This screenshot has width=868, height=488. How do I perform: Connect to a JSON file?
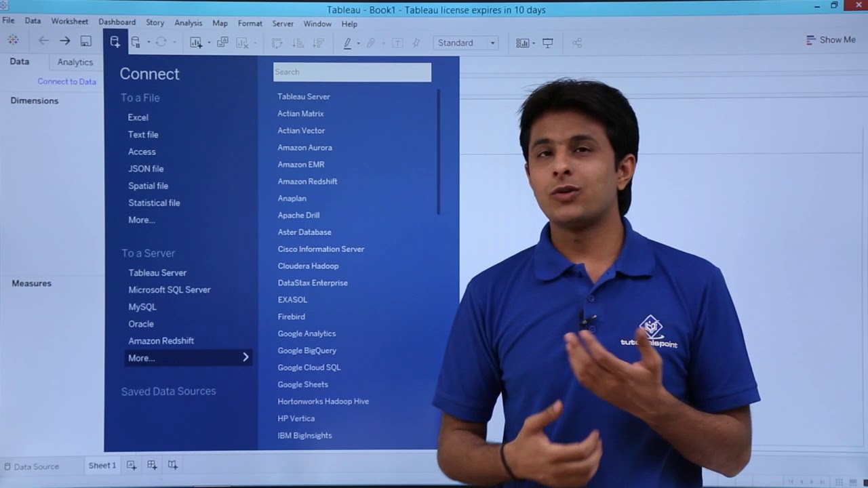click(146, 168)
